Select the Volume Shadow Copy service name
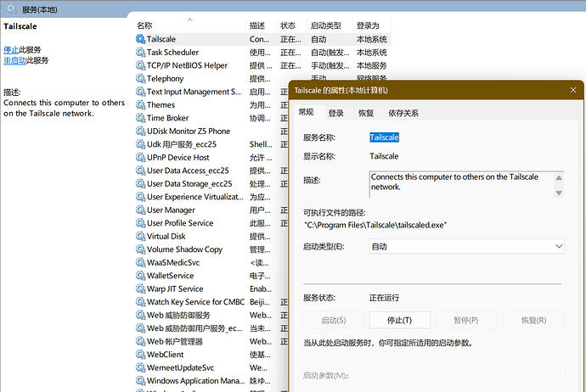586x392 pixels. [184, 249]
